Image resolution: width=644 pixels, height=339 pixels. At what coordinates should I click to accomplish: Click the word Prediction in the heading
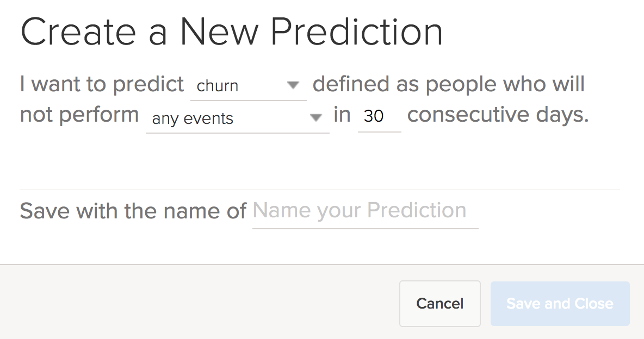pyautogui.click(x=356, y=33)
